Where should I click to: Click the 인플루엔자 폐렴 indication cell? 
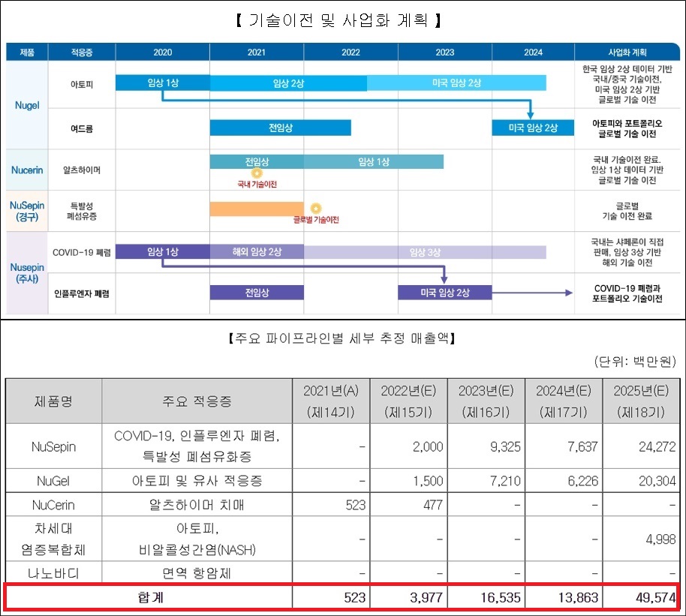tap(82, 293)
